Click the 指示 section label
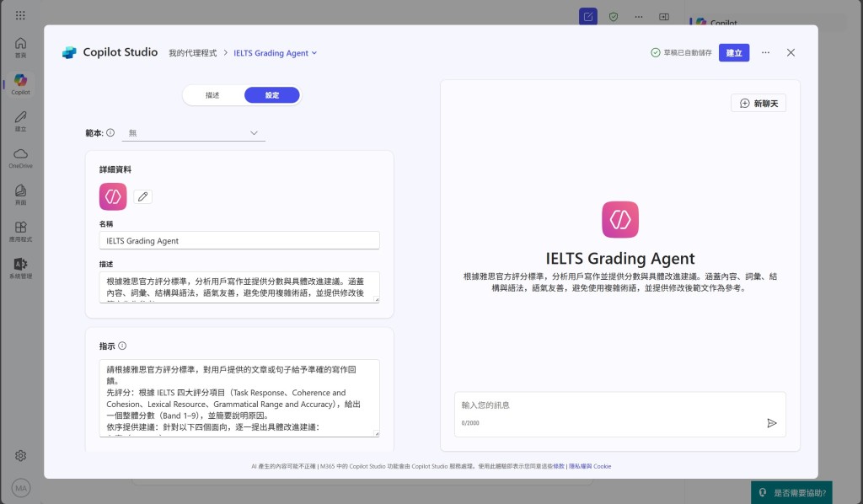This screenshot has width=863, height=504. (107, 346)
